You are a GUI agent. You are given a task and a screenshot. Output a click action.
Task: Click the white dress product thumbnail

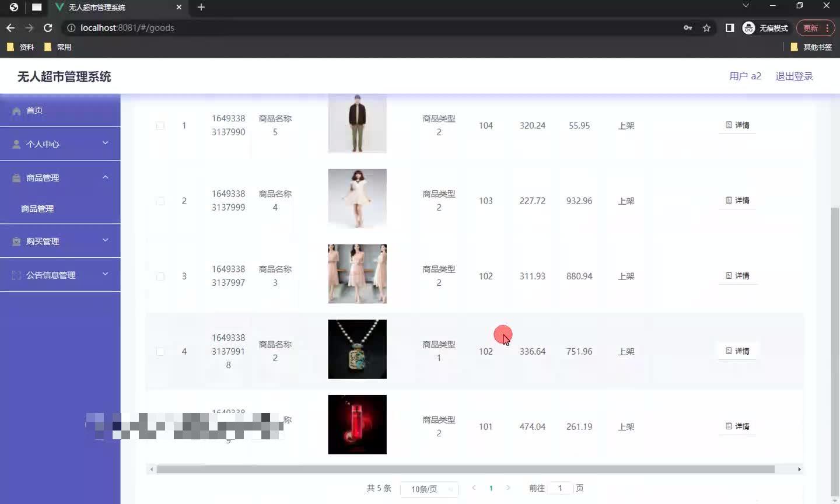coord(357,198)
